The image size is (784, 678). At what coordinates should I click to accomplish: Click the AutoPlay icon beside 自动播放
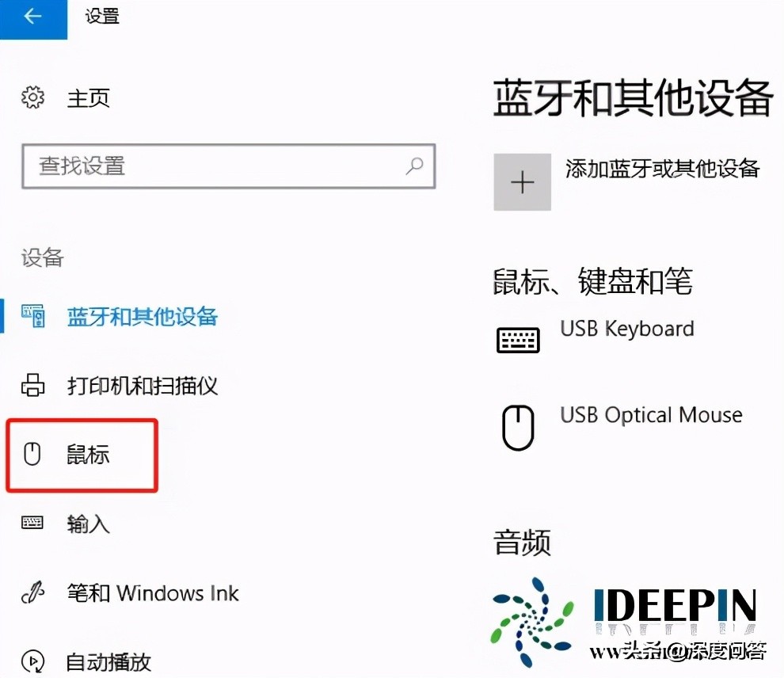(x=33, y=661)
